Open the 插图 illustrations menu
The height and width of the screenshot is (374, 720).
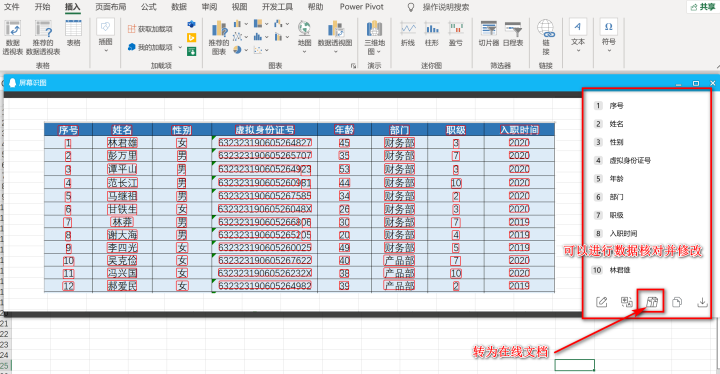[106, 35]
